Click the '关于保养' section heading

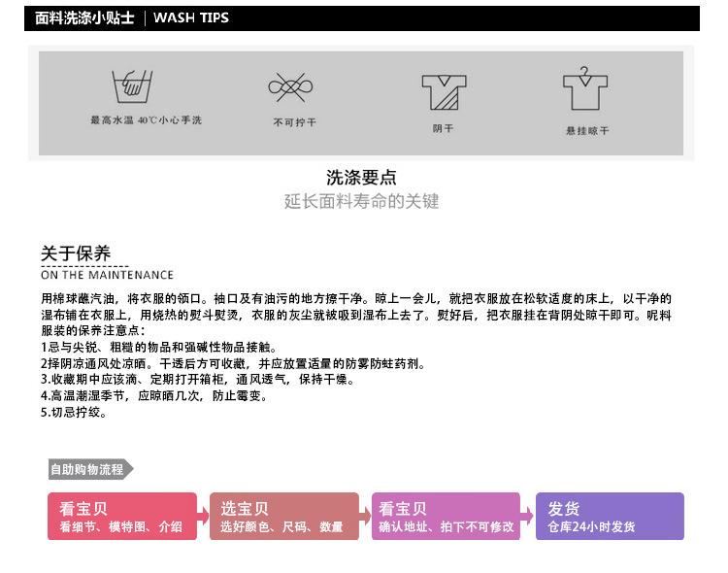click(76, 253)
